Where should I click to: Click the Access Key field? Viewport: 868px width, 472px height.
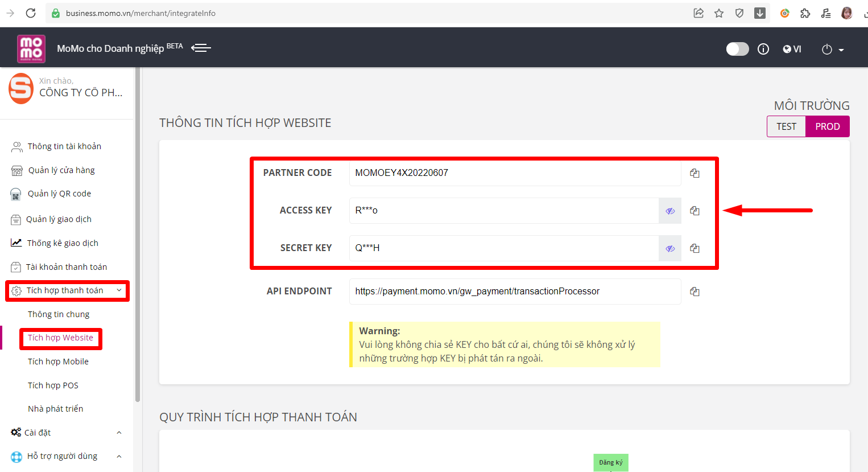click(504, 211)
